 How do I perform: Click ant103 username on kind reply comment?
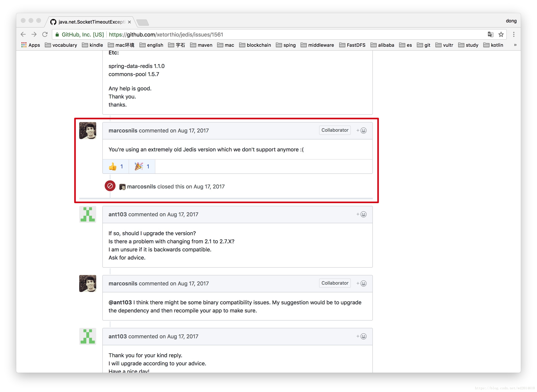tap(117, 336)
